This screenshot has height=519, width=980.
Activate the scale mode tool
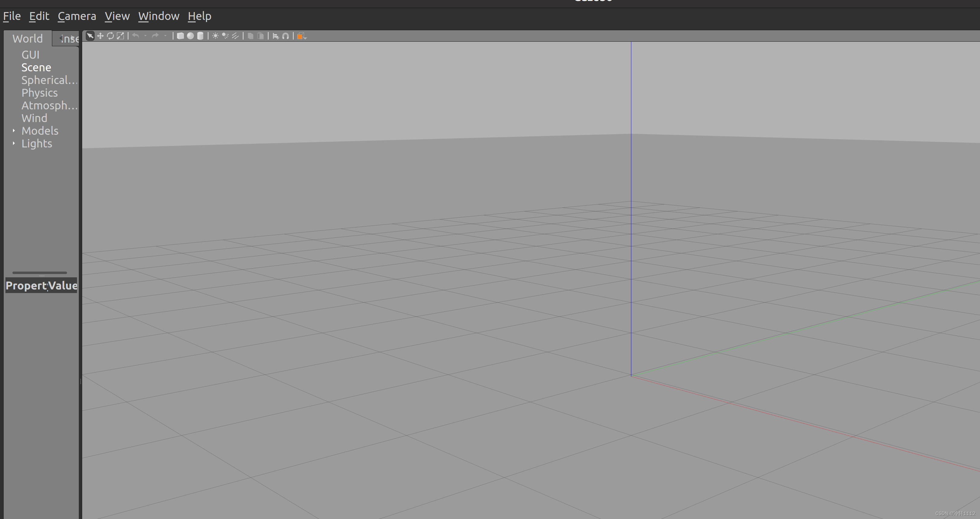click(x=120, y=36)
